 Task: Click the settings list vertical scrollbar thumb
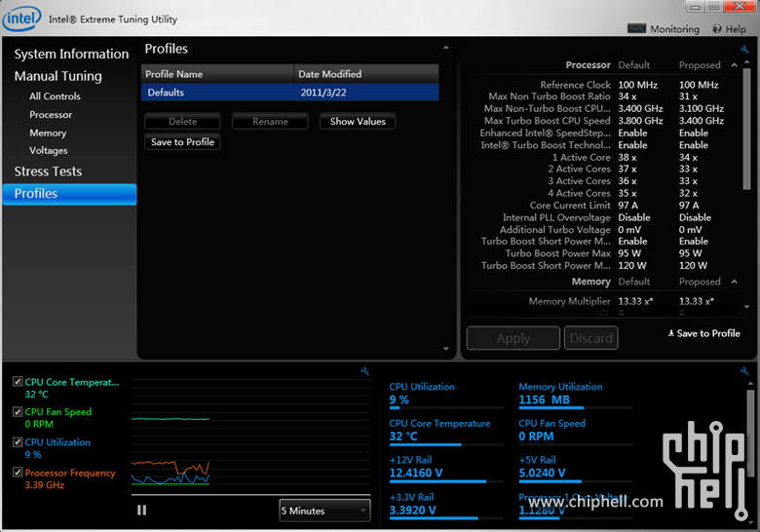tap(746, 129)
